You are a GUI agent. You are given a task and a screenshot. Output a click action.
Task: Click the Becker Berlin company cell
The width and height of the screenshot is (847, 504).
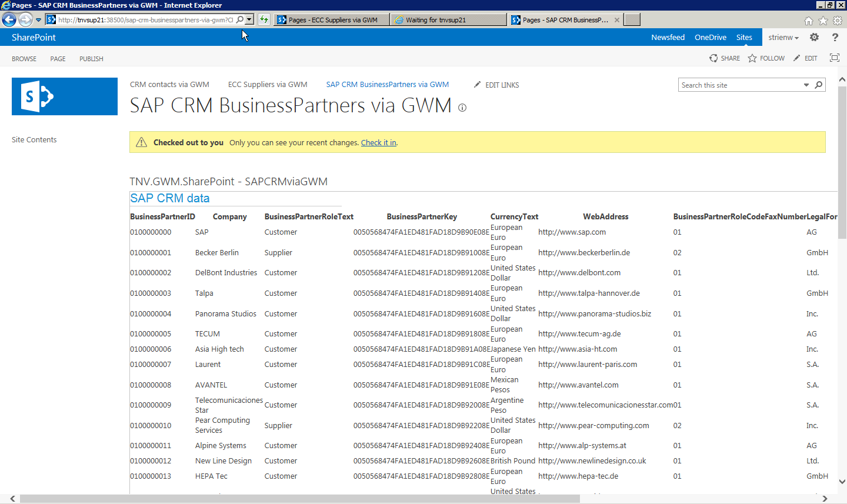click(217, 253)
